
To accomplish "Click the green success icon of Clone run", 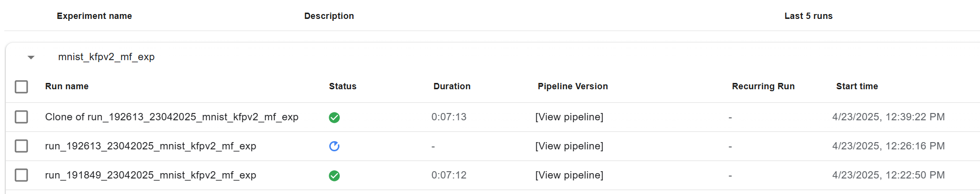I will [334, 117].
